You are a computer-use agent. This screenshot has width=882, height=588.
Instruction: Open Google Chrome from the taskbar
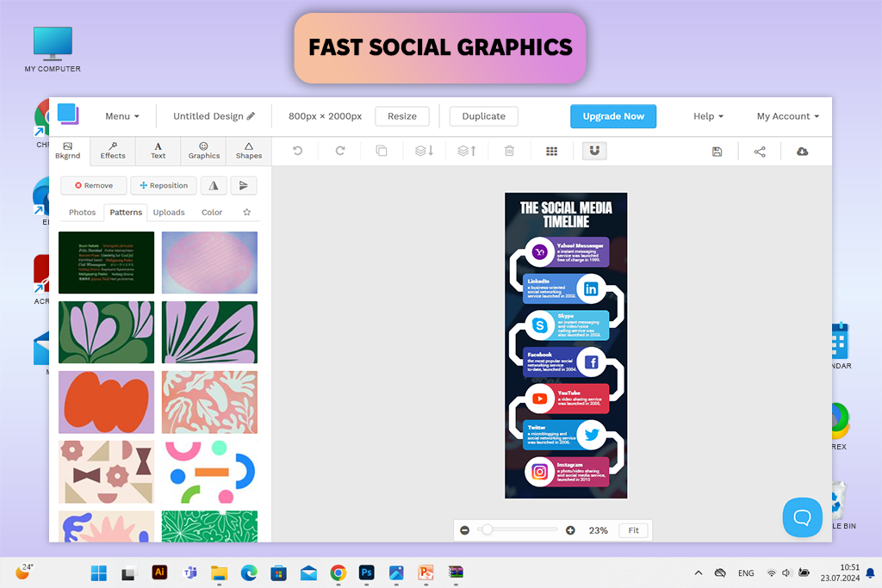click(x=338, y=573)
